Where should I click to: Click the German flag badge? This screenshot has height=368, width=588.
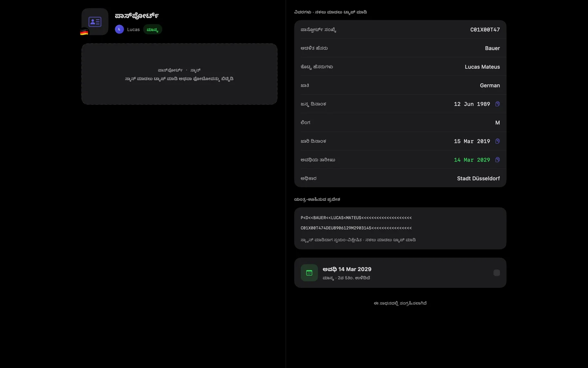click(x=84, y=32)
